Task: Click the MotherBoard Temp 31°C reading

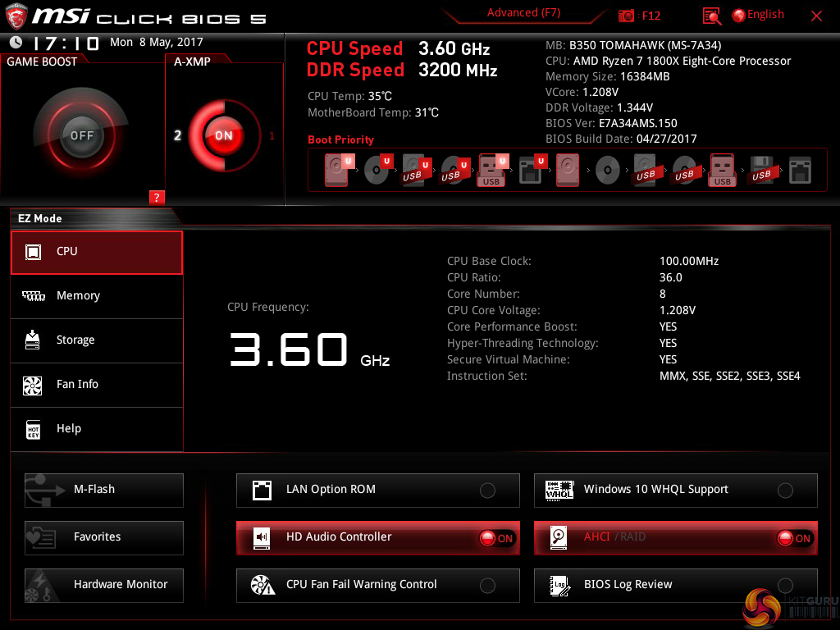Action: point(373,113)
